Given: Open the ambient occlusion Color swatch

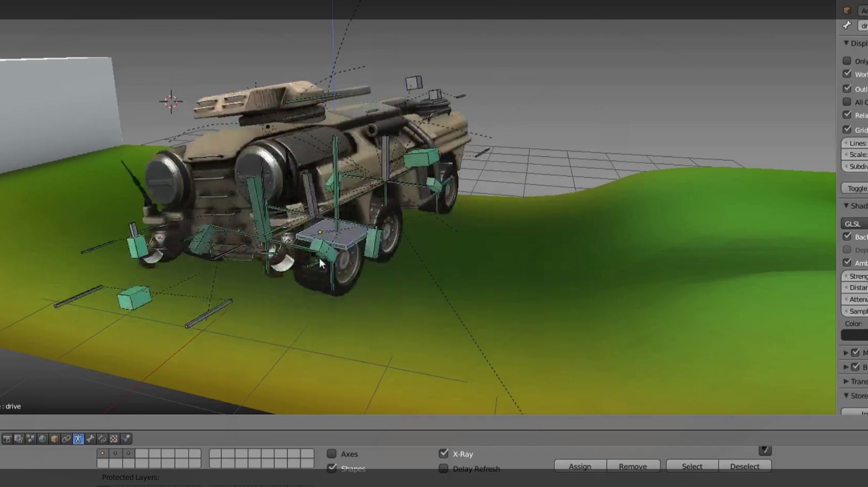Looking at the screenshot, I should (x=855, y=335).
